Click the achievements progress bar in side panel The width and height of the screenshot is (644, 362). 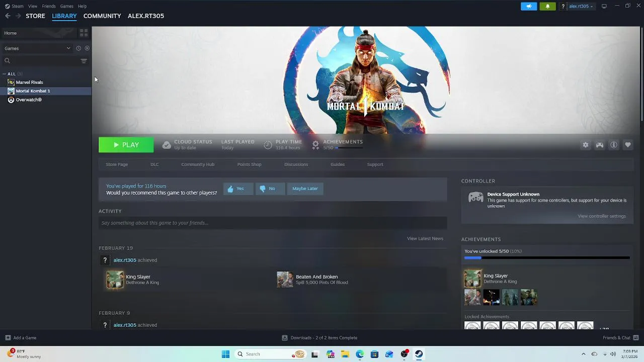(x=547, y=258)
